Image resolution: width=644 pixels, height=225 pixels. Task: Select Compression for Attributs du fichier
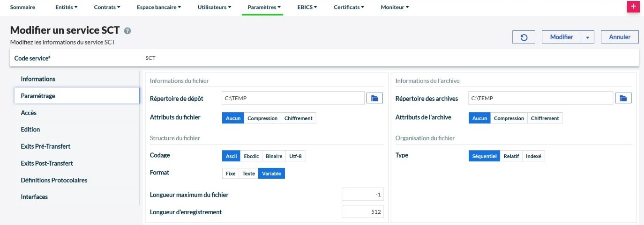click(262, 118)
